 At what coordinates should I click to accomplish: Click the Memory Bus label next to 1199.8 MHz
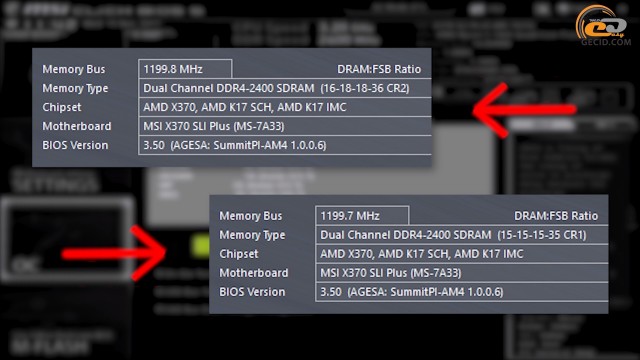[74, 69]
